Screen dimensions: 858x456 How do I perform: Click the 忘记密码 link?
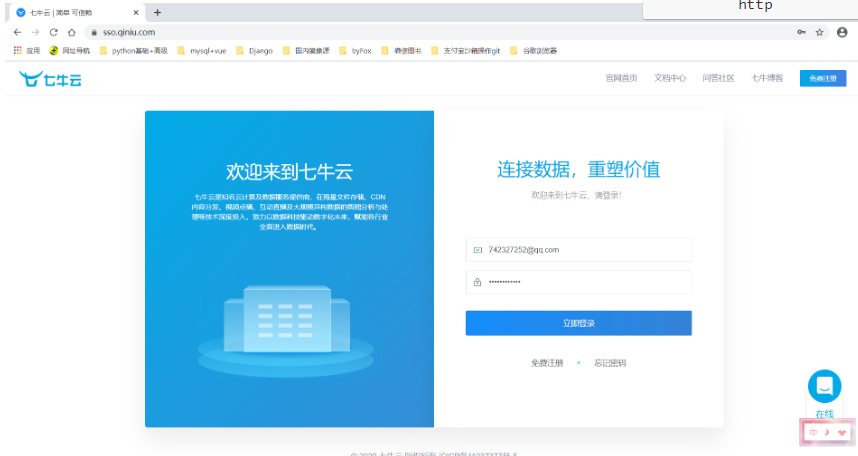(610, 363)
